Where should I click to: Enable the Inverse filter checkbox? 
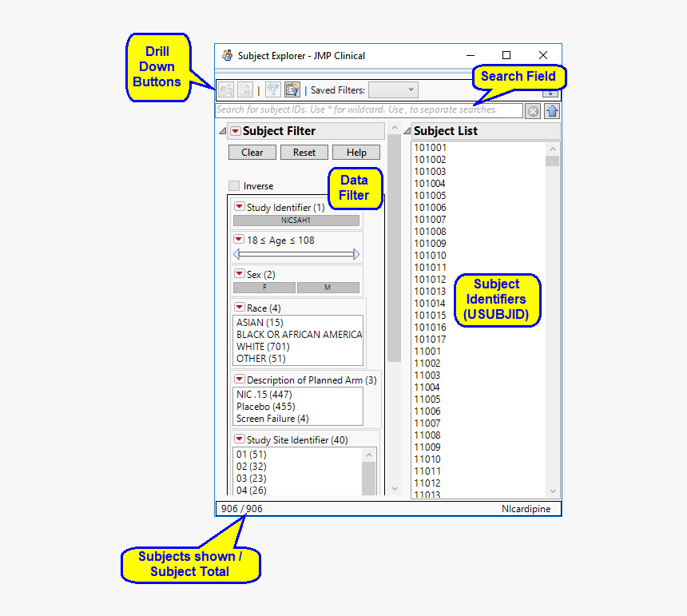click(235, 185)
